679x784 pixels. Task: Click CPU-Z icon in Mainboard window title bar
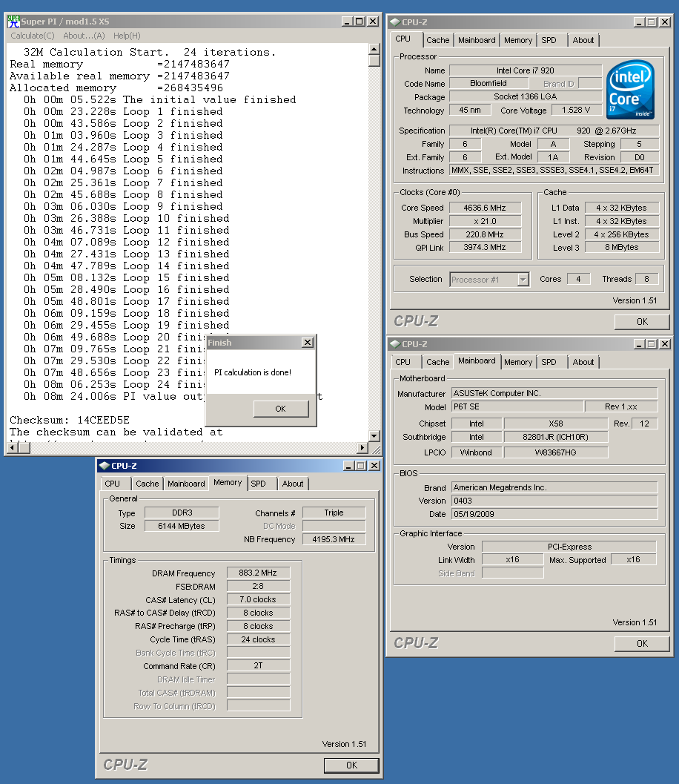tap(394, 344)
